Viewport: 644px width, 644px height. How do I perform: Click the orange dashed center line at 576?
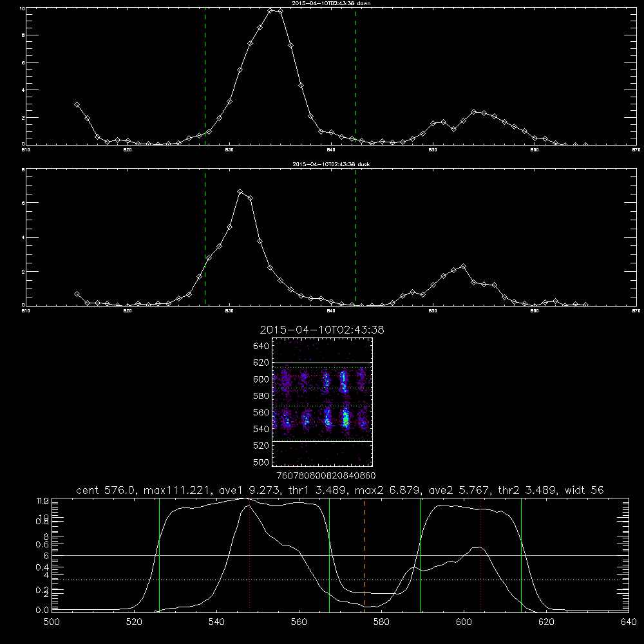[365, 555]
